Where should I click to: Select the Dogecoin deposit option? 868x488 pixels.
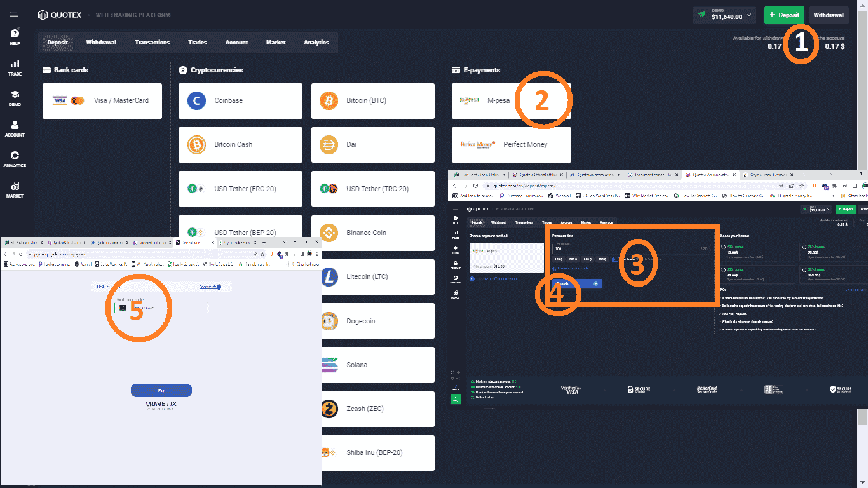pyautogui.click(x=378, y=321)
